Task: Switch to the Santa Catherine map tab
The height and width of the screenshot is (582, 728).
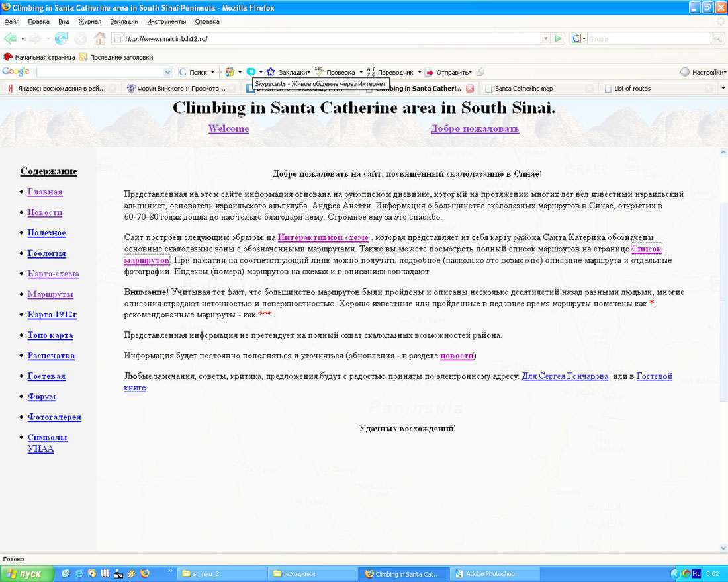Action: click(539, 88)
